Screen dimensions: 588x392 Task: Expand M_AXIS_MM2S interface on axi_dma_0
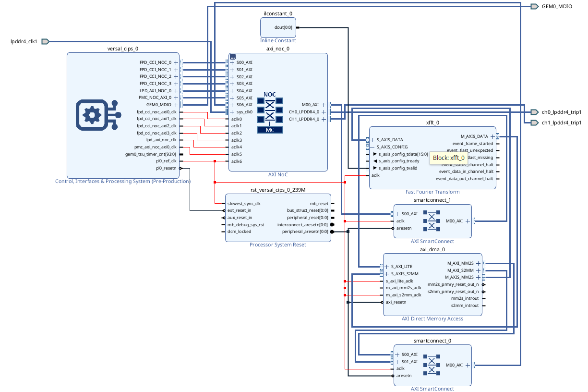[478, 277]
